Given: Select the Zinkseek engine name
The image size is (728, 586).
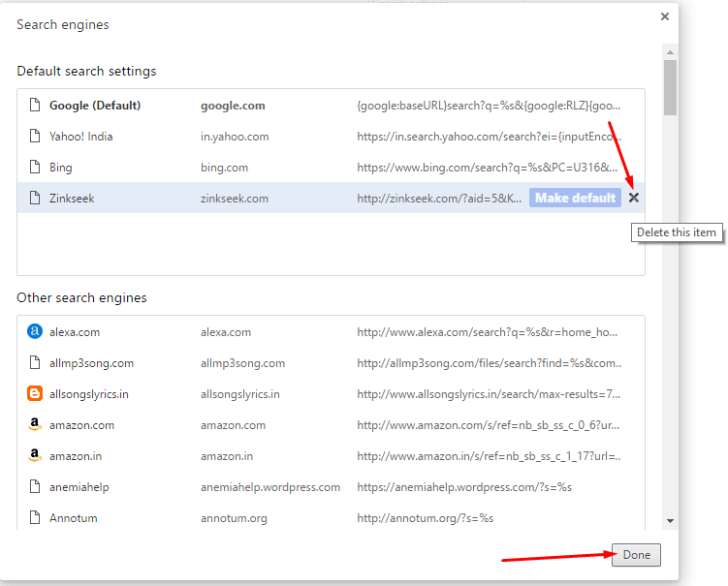Looking at the screenshot, I should pos(72,199).
